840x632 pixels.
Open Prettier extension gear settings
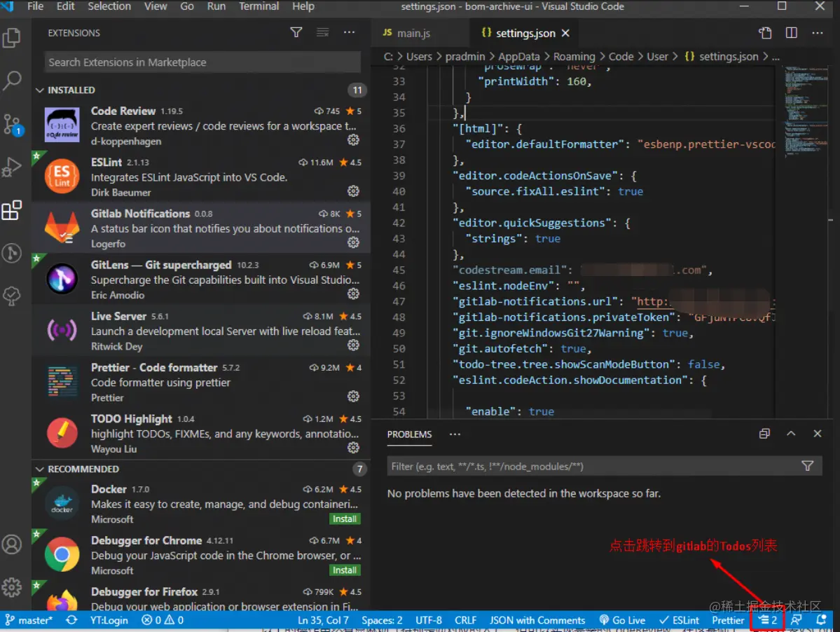(353, 397)
